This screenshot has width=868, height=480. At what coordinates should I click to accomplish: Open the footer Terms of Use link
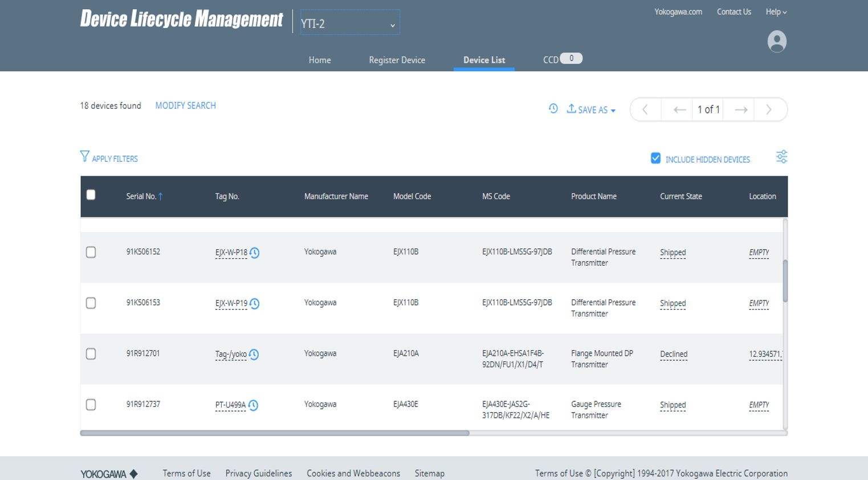coord(186,473)
